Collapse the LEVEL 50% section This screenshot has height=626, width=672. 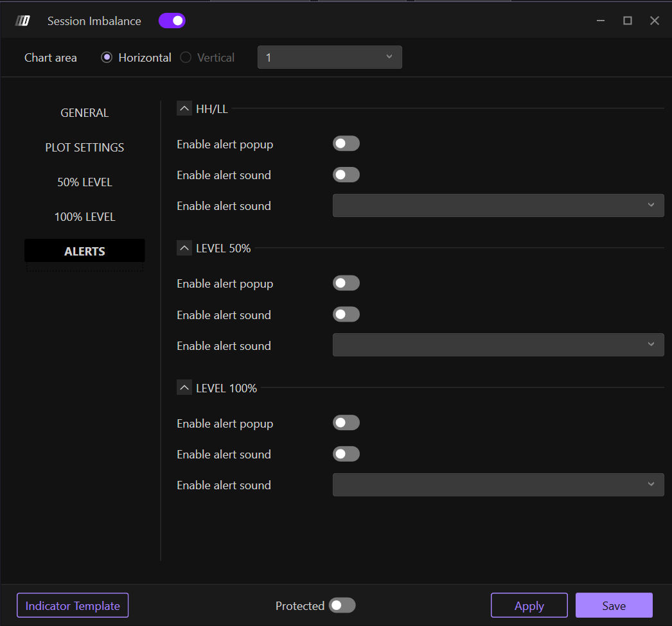[x=184, y=248]
